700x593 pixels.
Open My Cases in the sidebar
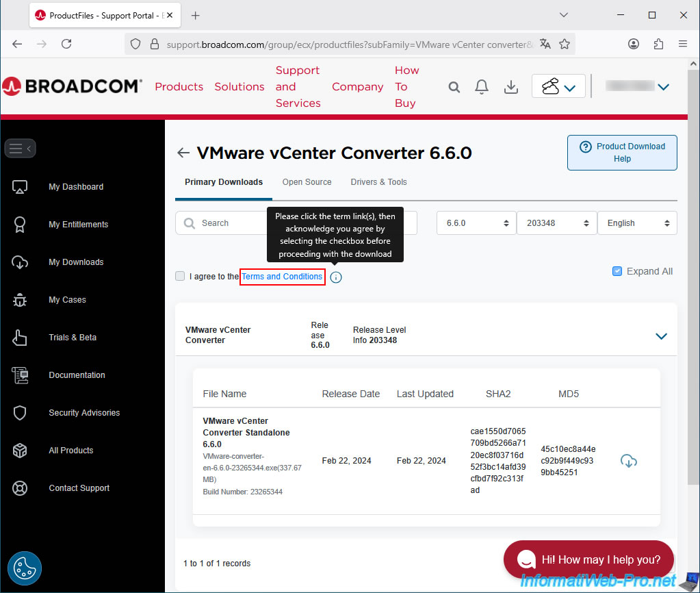click(x=67, y=300)
